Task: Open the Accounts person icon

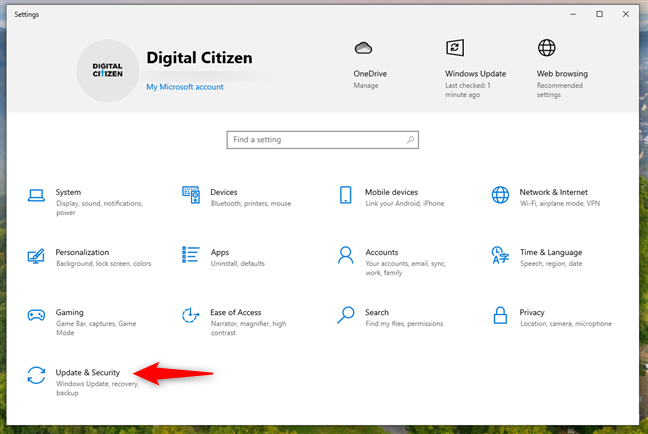Action: click(x=346, y=255)
